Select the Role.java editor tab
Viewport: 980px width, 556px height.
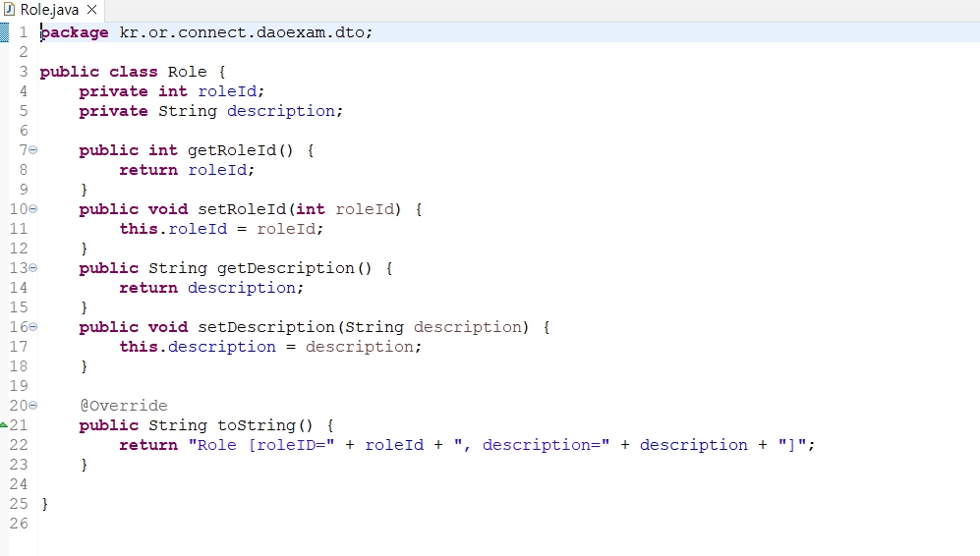click(50, 10)
